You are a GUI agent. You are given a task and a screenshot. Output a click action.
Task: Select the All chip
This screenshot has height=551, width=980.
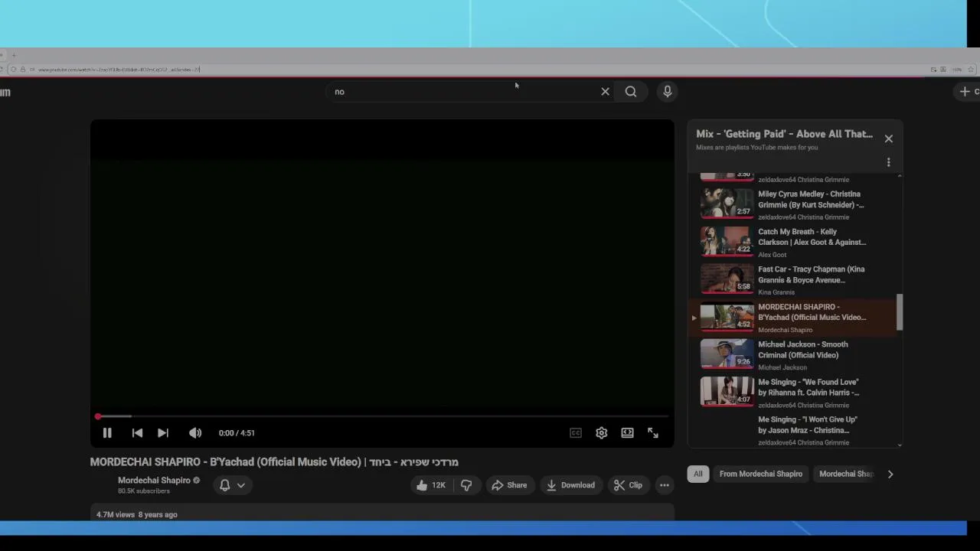point(698,474)
